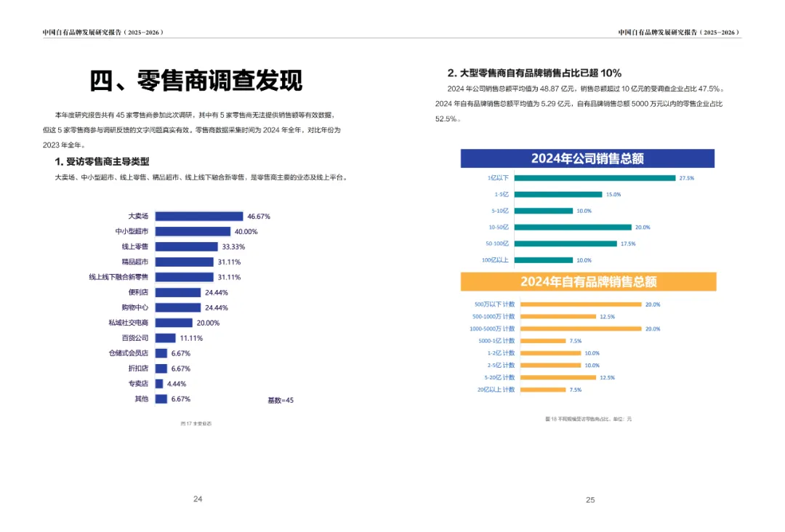Click page number 24
The height and width of the screenshot is (532, 785).
click(x=198, y=499)
